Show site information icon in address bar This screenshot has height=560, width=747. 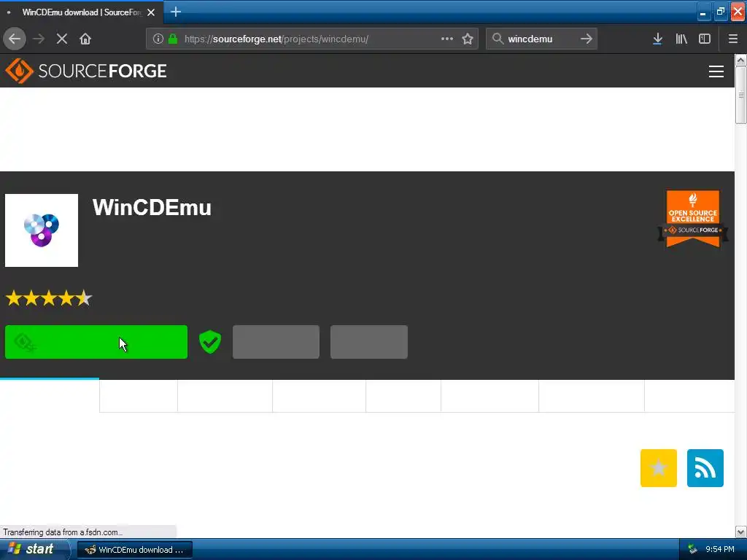pyautogui.click(x=158, y=39)
